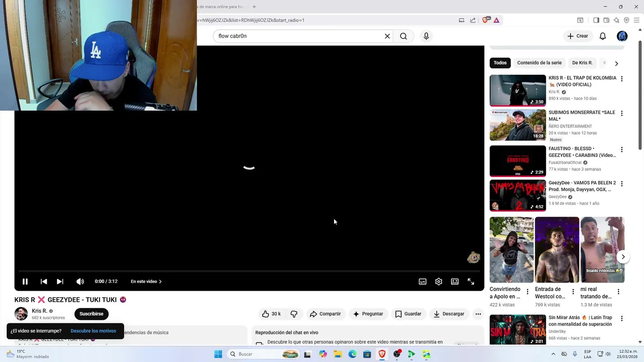644x362 pixels.
Task: Open options for 'FAUSTINO - BLESSD' video
Action: [x=622, y=150]
